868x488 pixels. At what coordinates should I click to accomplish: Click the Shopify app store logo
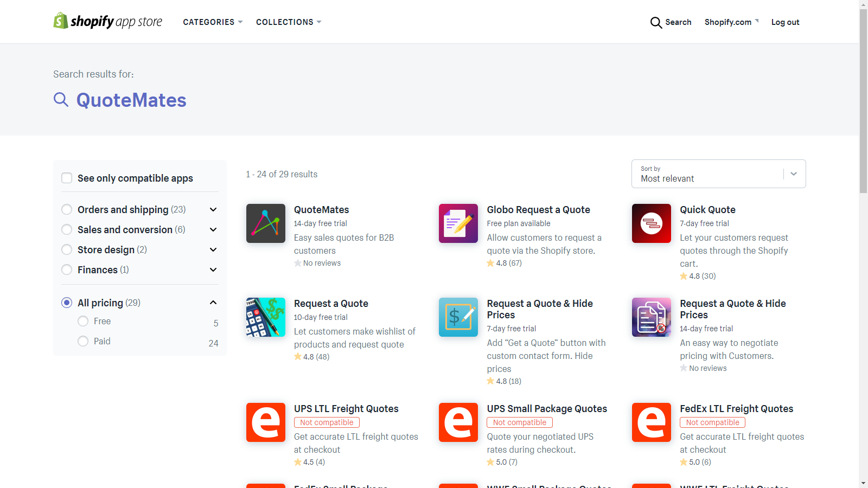click(x=107, y=21)
